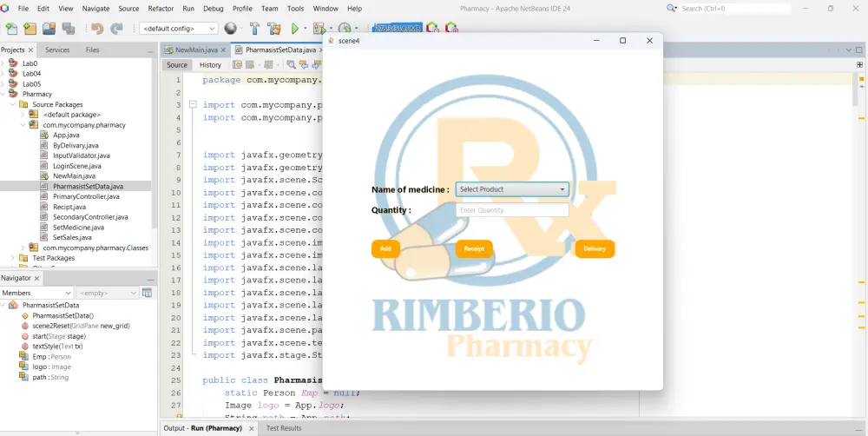868x436 pixels.
Task: Collapse the com.mycompany.pharmacy package
Action: pyautogui.click(x=23, y=125)
